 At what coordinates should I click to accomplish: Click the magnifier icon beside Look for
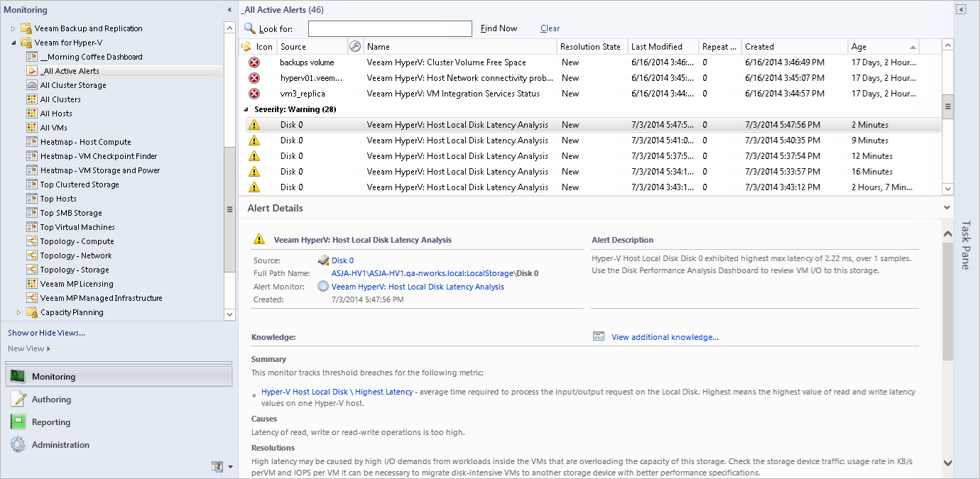point(251,28)
